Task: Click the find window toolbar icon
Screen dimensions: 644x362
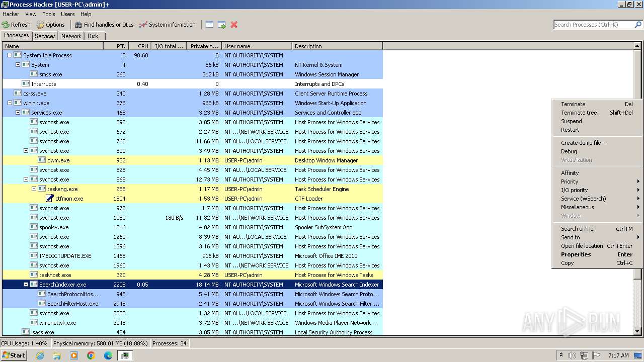Action: (x=210, y=25)
